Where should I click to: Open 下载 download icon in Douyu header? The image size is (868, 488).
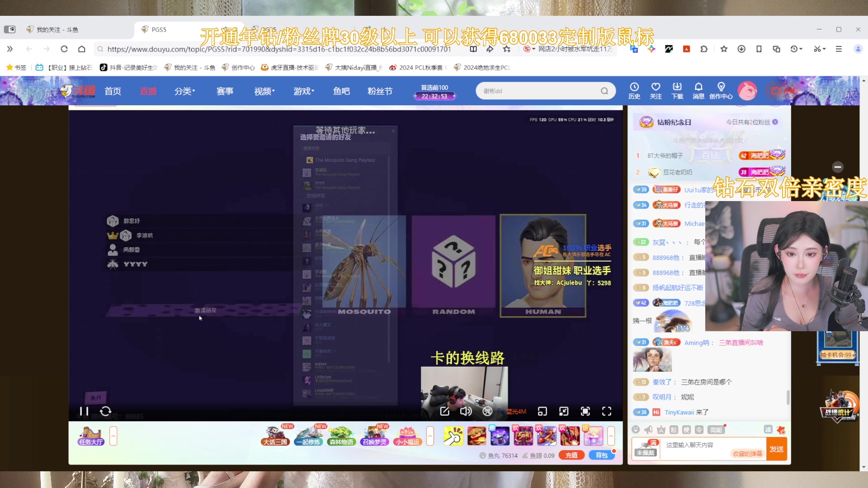pyautogui.click(x=677, y=90)
